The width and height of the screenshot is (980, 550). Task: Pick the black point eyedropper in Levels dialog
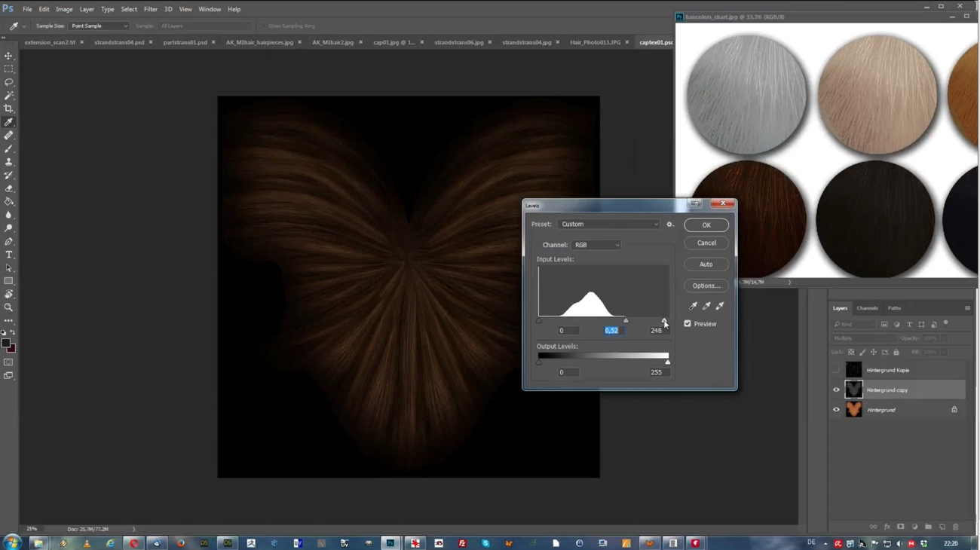(693, 305)
